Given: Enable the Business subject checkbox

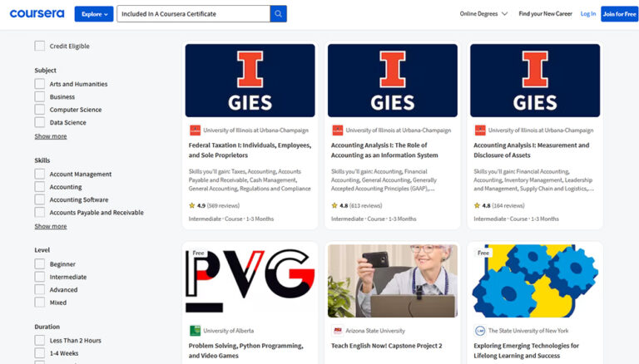Looking at the screenshot, I should tap(40, 96).
